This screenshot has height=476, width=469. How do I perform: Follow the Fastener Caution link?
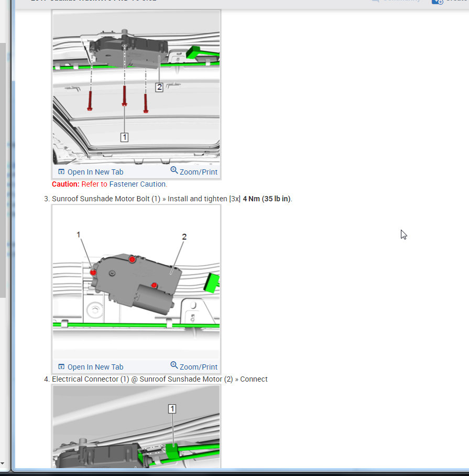pyautogui.click(x=137, y=185)
